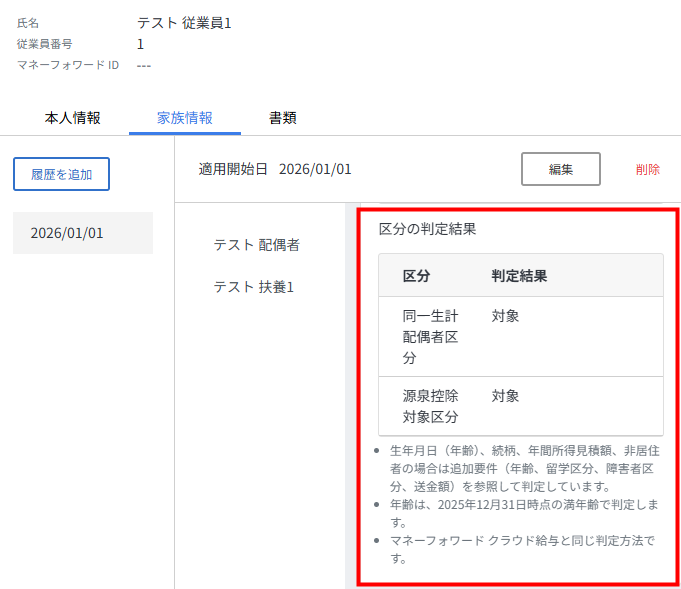Click the 適用開始日 date value
This screenshot has height=589, width=681.
pos(315,169)
